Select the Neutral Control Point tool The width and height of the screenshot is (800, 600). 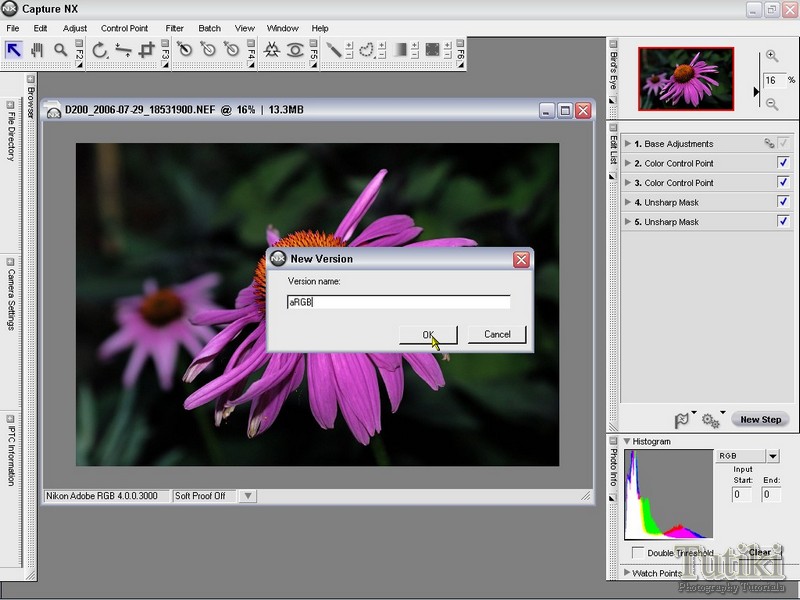pyautogui.click(x=208, y=49)
